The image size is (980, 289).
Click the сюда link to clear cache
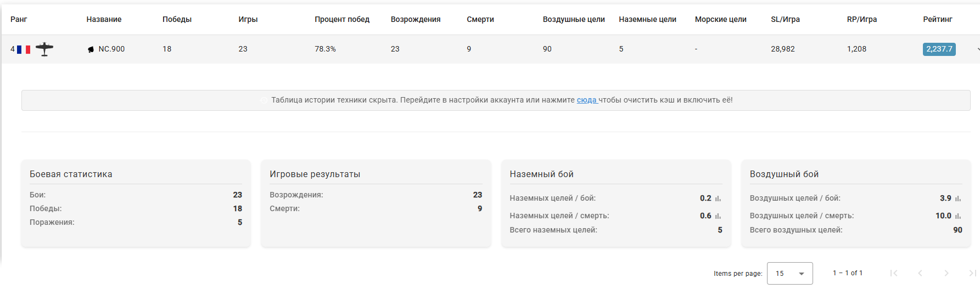pyautogui.click(x=586, y=100)
